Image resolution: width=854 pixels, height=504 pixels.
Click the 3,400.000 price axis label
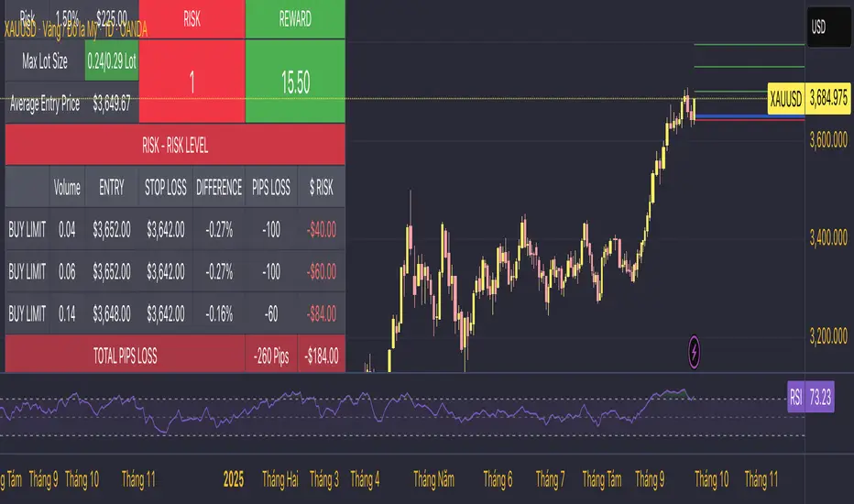click(x=828, y=237)
